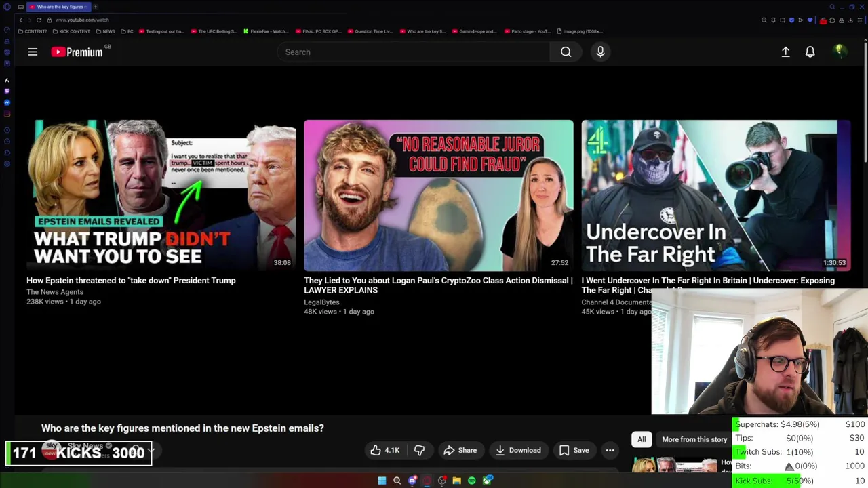The height and width of the screenshot is (488, 868).
Task: Click the Download button
Action: click(517, 450)
